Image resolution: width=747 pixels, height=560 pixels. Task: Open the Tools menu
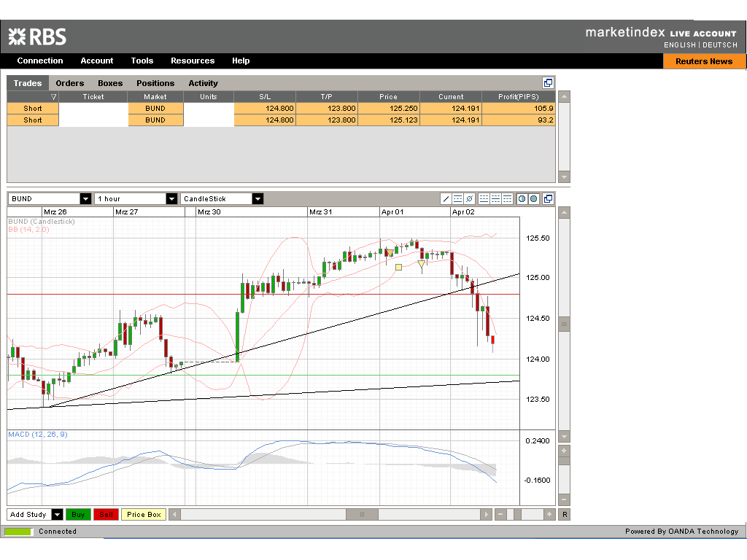pyautogui.click(x=142, y=61)
